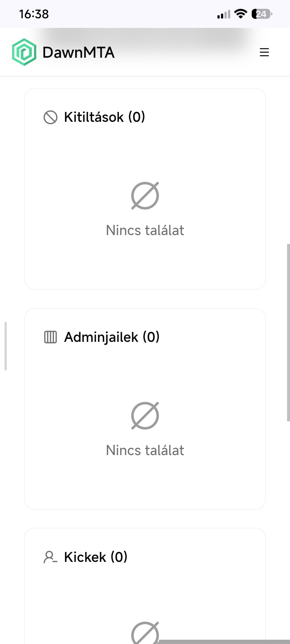Click the user-minus icon next to Kickek
290x644 pixels.
(x=50, y=557)
